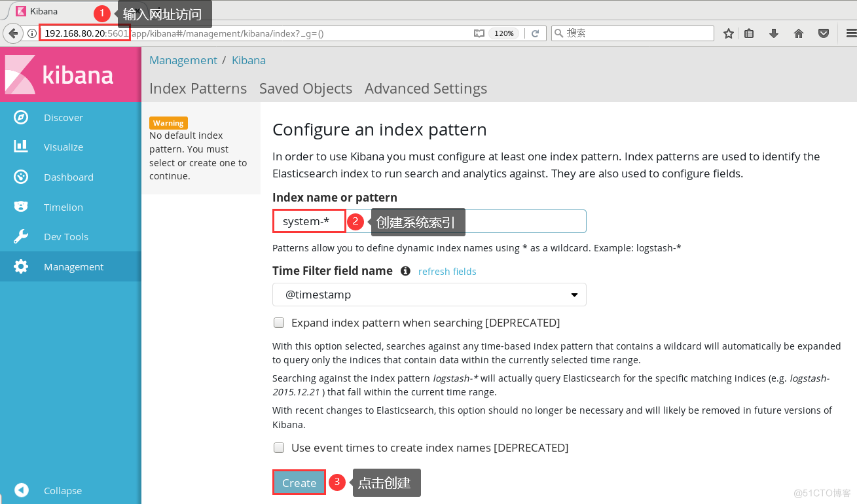Screen dimensions: 857x504
Task: Open Discover menu label
Action: point(64,118)
